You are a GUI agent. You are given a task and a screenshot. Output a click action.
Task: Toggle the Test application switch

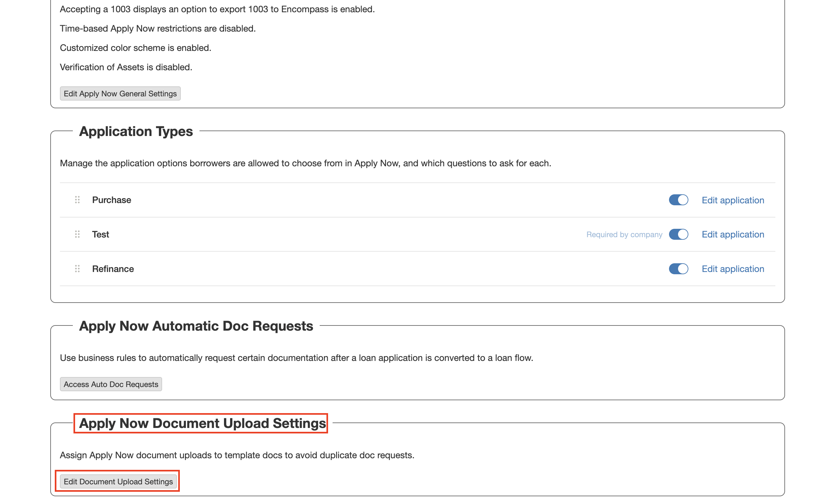click(x=678, y=234)
